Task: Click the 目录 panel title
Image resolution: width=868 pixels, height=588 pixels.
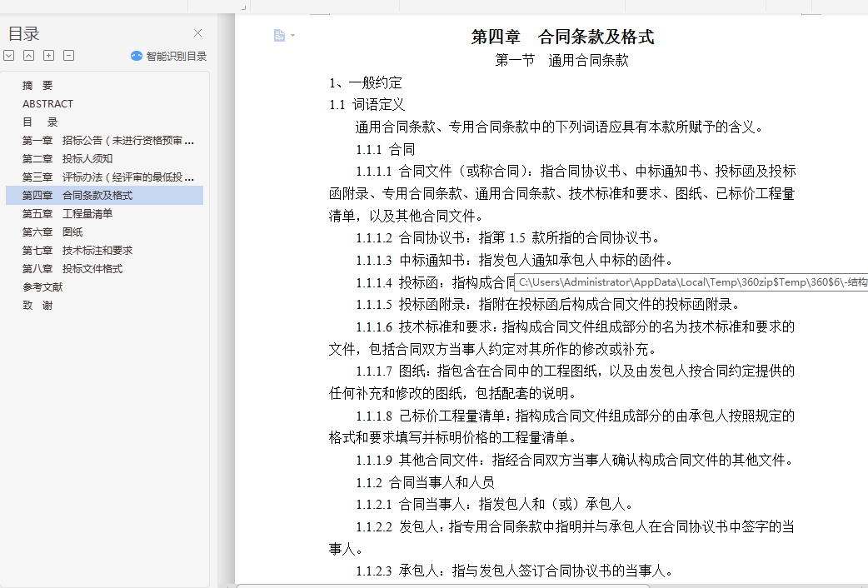Action: 24,34
